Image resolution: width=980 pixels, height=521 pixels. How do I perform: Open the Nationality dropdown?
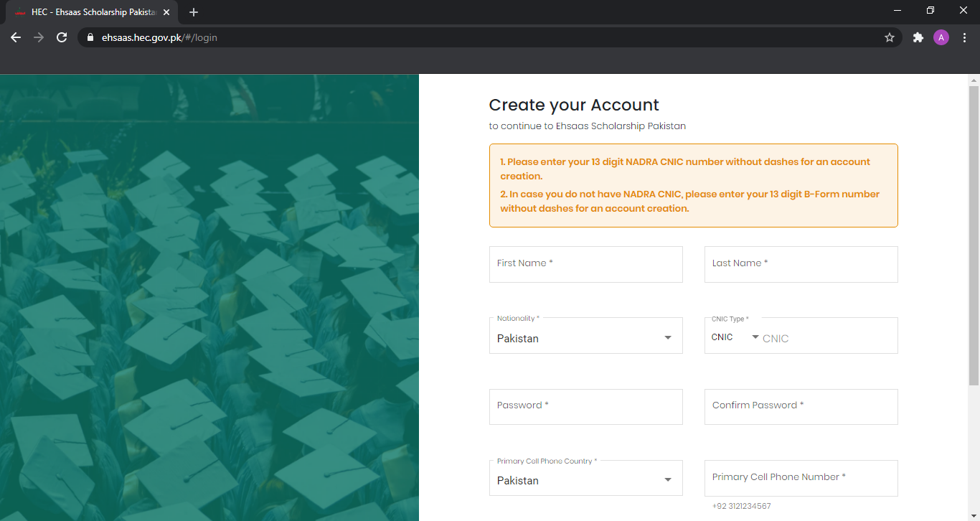(x=586, y=336)
